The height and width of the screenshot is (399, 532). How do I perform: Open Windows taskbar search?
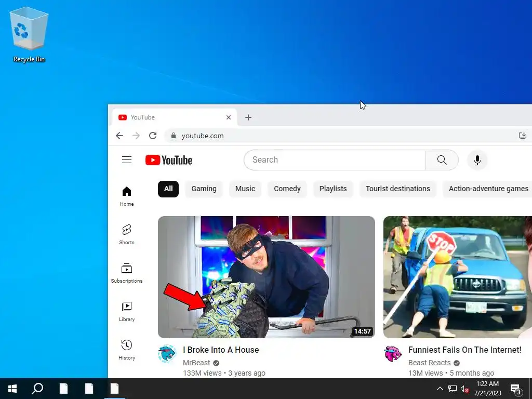point(37,389)
